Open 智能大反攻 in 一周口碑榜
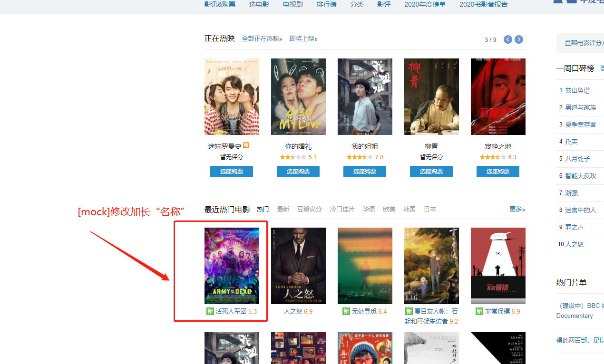Screen dimensions: 604x364 (x=581, y=176)
